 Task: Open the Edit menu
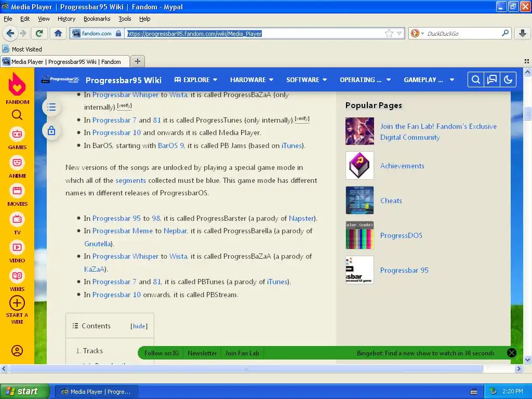click(x=25, y=19)
